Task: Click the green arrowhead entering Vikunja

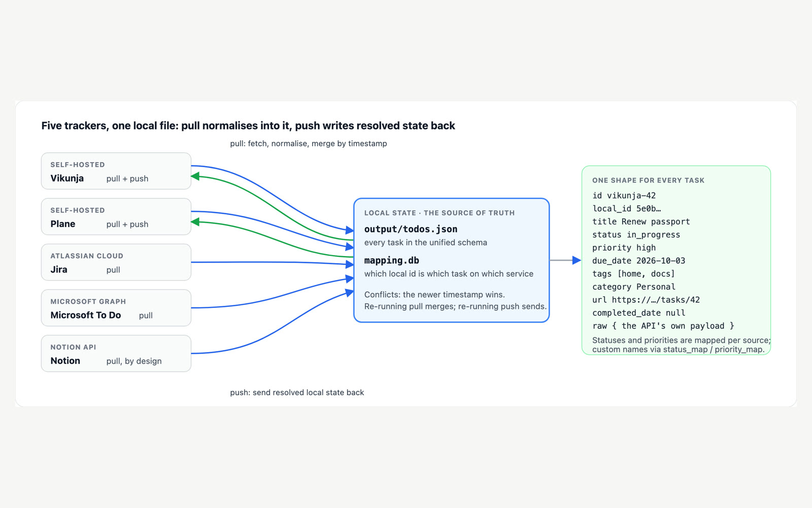Action: coord(195,176)
